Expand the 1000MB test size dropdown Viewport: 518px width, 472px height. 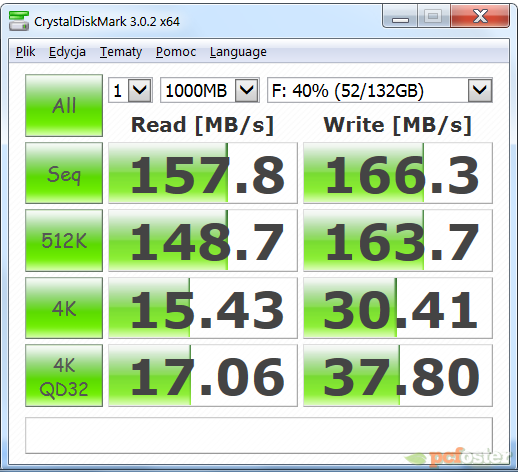247,90
